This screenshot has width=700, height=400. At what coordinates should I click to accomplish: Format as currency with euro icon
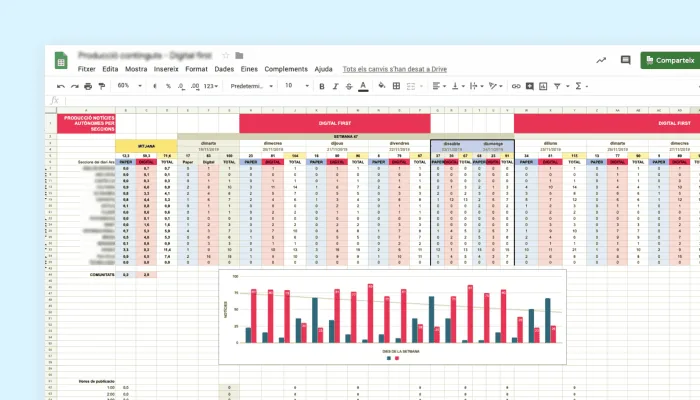(x=155, y=86)
